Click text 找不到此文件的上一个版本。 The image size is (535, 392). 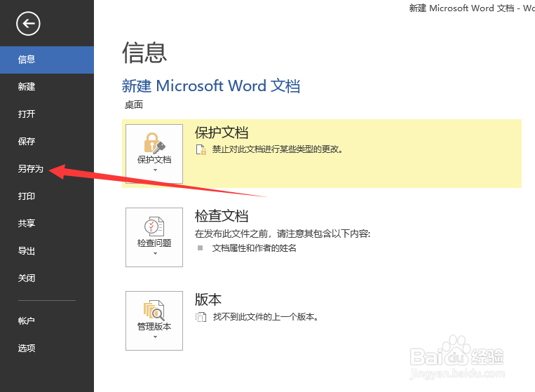[x=266, y=317]
